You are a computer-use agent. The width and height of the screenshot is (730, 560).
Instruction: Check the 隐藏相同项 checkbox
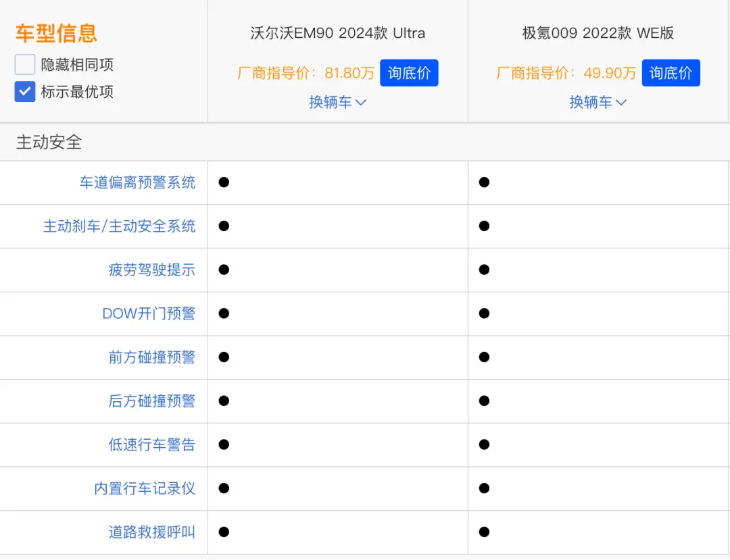tap(25, 64)
